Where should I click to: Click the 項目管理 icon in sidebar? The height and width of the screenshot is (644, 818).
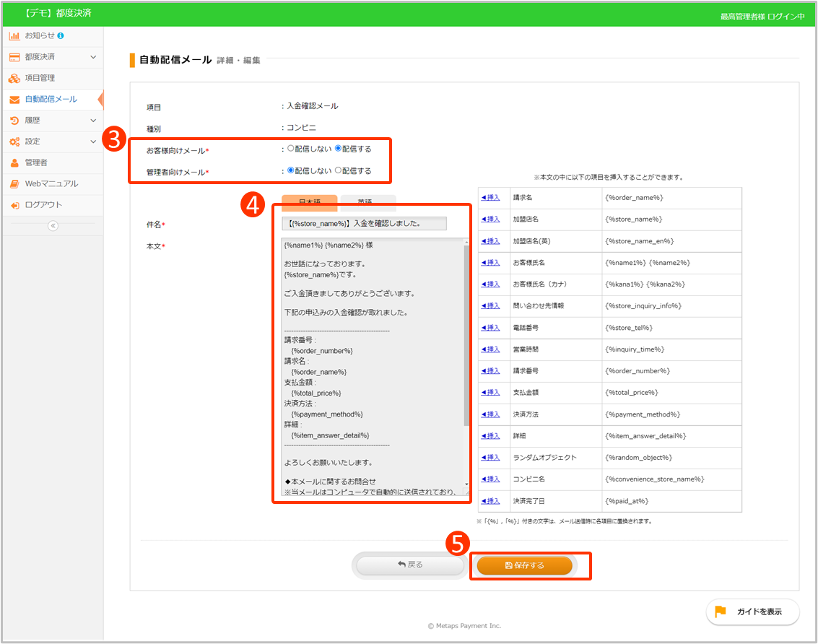[x=14, y=78]
